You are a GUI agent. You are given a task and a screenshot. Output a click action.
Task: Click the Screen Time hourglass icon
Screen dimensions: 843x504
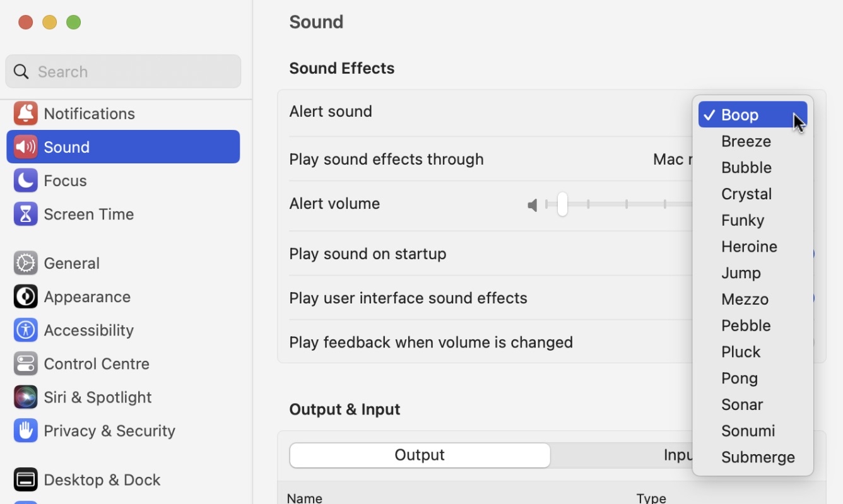pos(25,214)
